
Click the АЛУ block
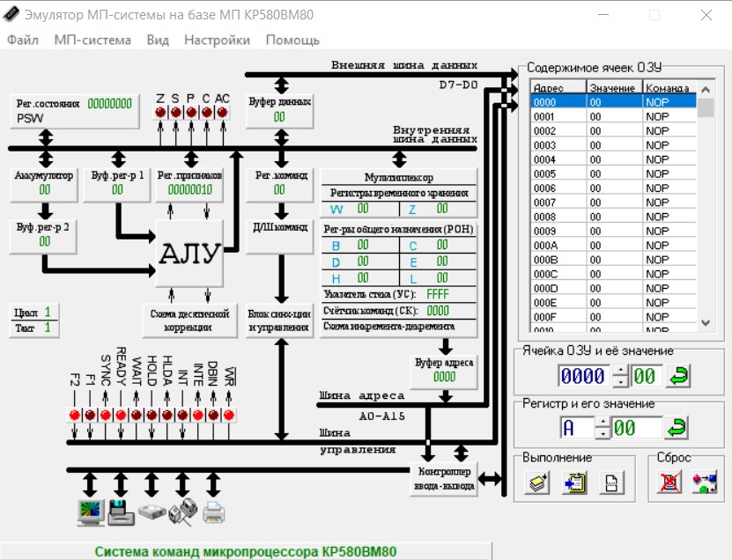tap(189, 253)
